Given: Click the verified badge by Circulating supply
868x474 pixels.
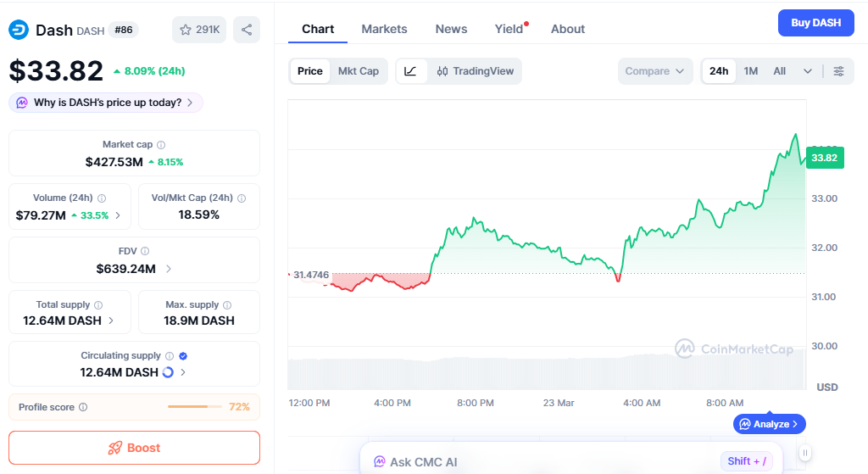Looking at the screenshot, I should click(183, 356).
